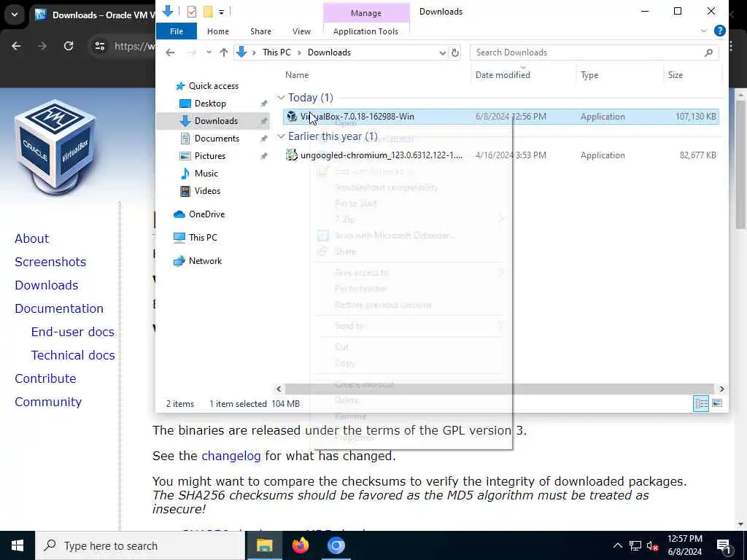
Task: Open the Downloads link on VirtualBox page
Action: point(47,285)
